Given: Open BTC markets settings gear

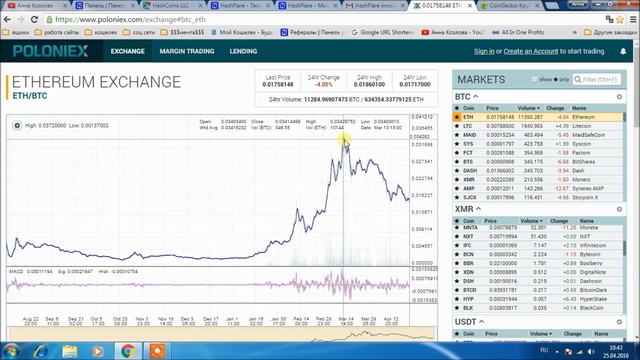Looking at the screenshot, I should (619, 97).
